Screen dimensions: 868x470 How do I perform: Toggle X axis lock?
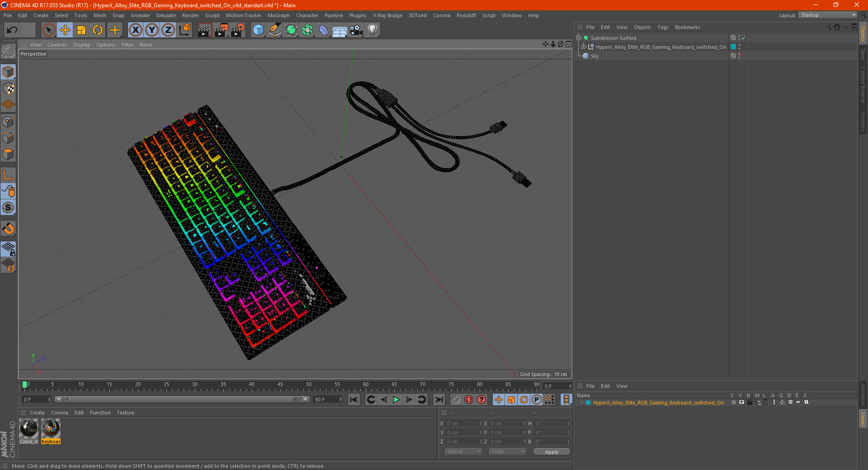tap(135, 30)
